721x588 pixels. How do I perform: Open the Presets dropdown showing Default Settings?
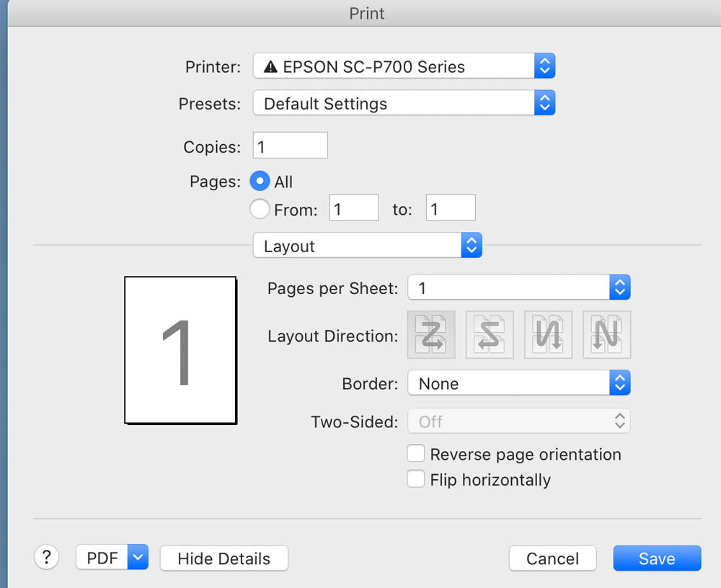tap(404, 104)
